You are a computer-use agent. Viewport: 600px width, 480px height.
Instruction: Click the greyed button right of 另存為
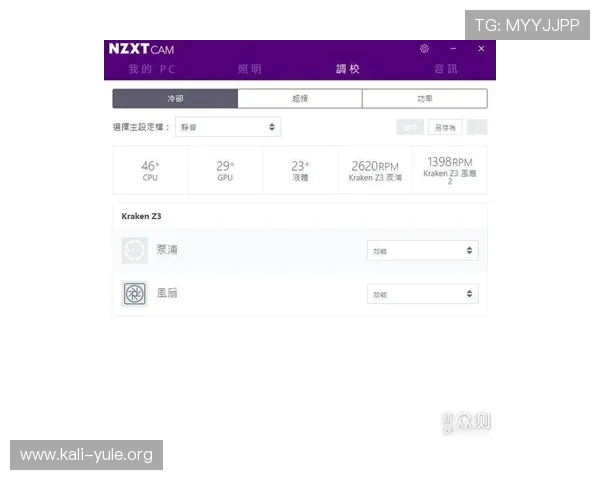tap(478, 127)
